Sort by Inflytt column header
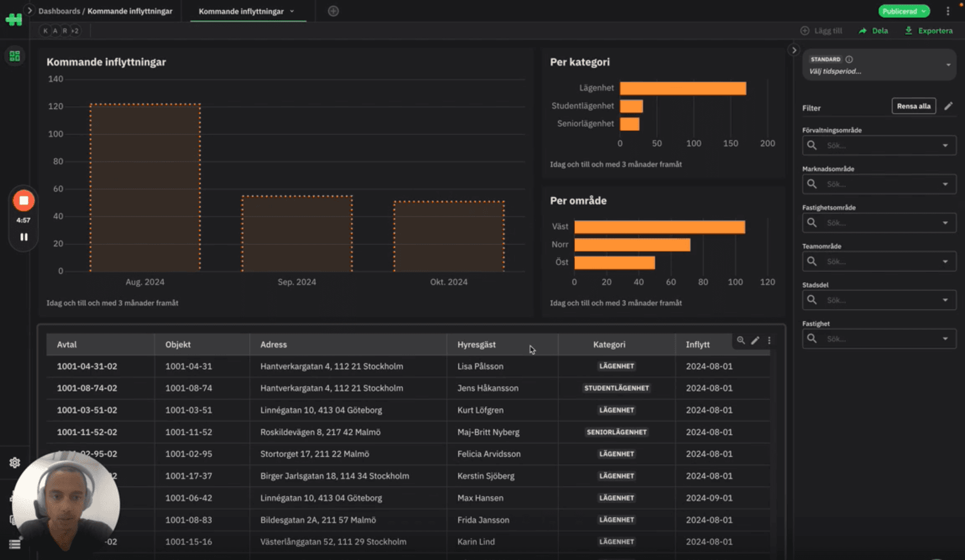Screen dimensions: 965x560 click(698, 344)
